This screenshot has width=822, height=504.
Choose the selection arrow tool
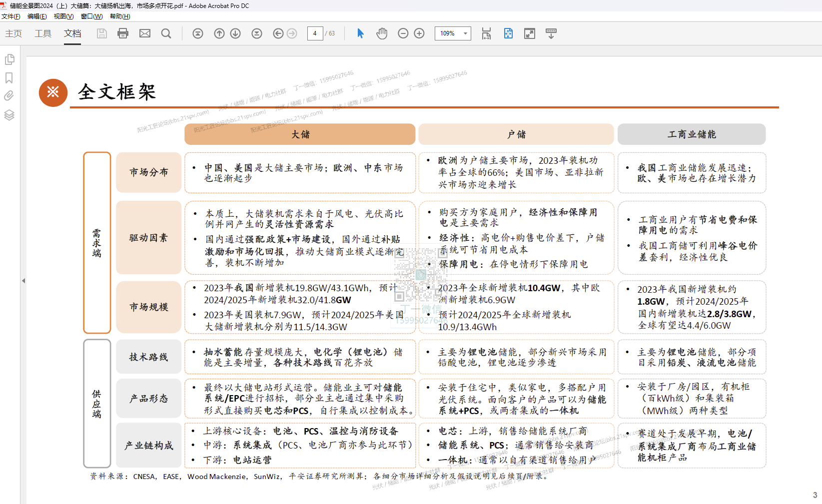coord(361,33)
